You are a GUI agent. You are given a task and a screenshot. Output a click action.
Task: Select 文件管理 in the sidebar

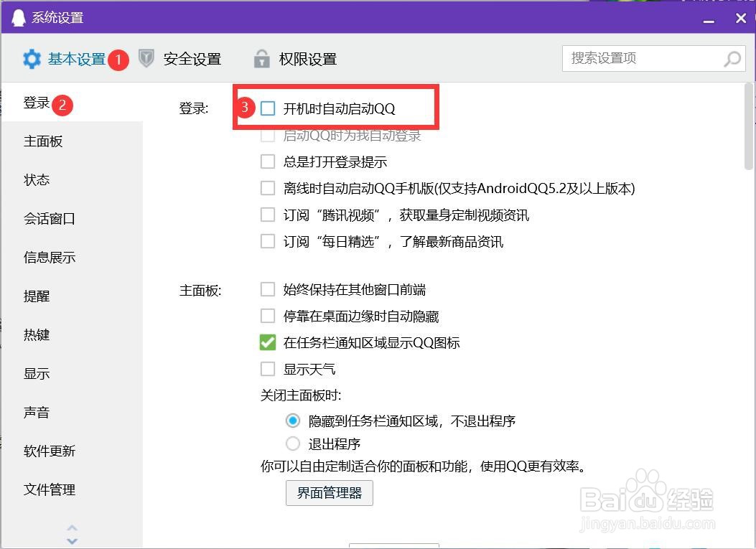[x=49, y=489]
